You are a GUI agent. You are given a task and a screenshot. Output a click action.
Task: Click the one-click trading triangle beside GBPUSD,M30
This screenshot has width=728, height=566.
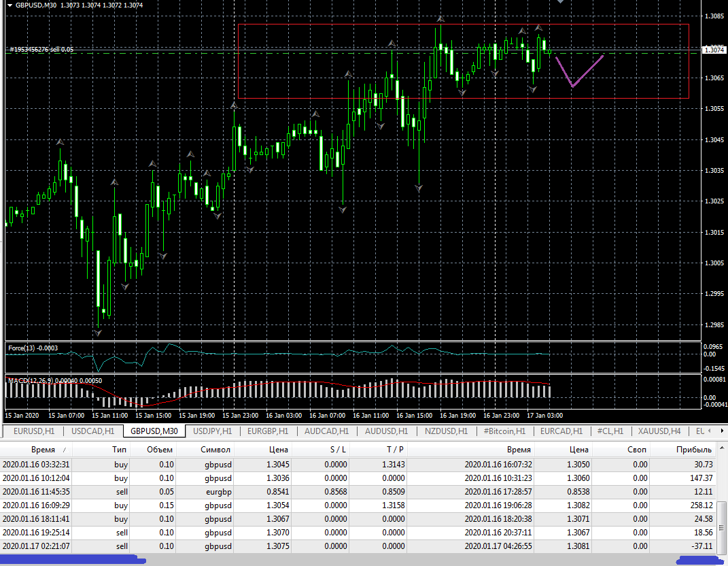click(x=10, y=5)
